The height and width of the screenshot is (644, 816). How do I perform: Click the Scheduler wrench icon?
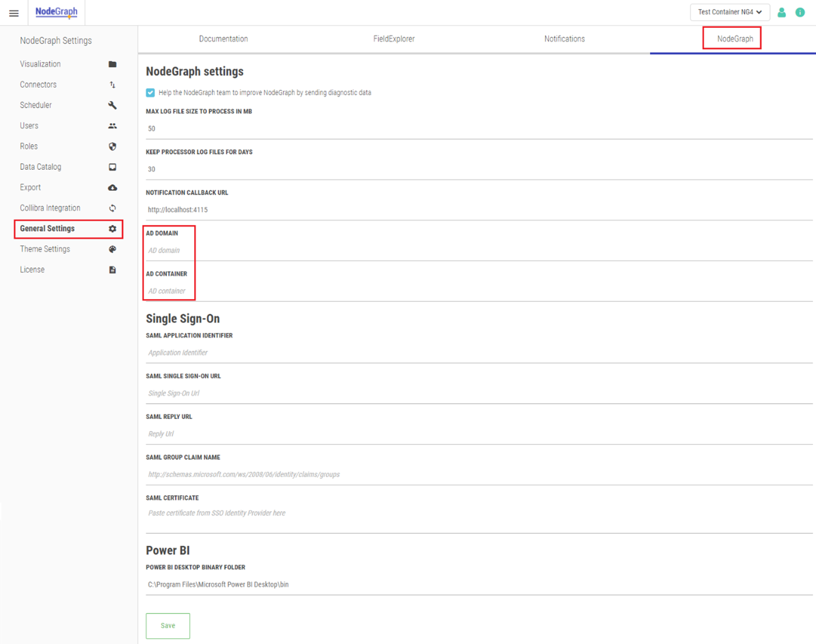pyautogui.click(x=112, y=105)
